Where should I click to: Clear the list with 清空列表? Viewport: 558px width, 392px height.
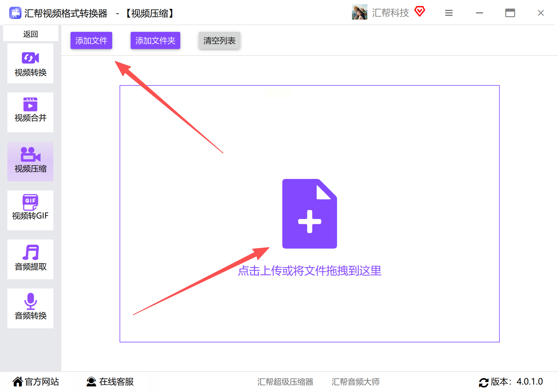pyautogui.click(x=220, y=40)
